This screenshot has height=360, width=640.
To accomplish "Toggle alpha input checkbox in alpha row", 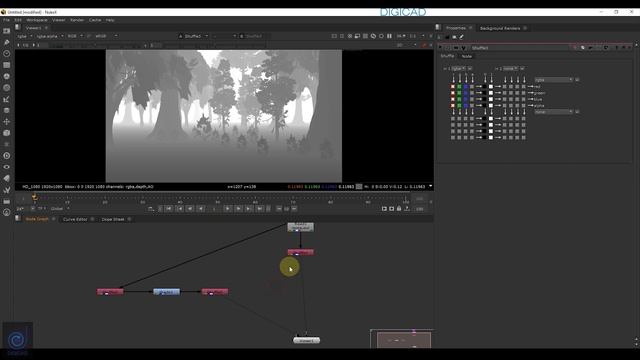I will [472, 106].
